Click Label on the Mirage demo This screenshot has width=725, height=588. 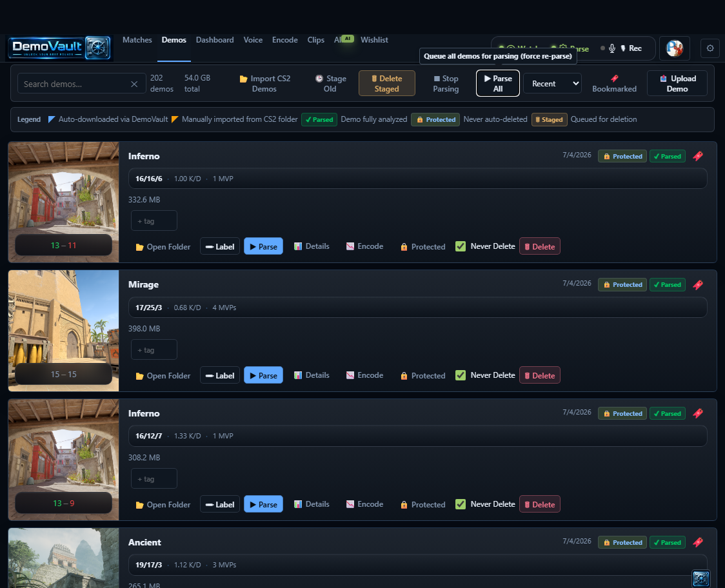coord(219,375)
